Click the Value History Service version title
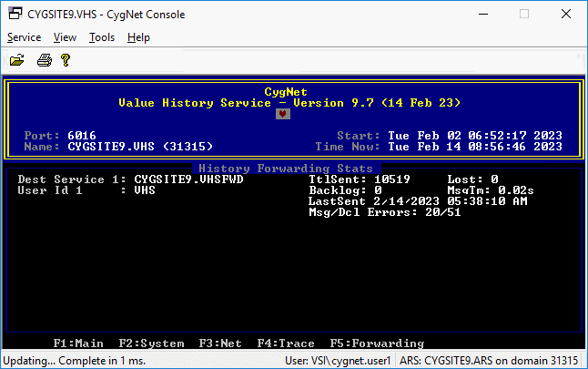 (289, 103)
